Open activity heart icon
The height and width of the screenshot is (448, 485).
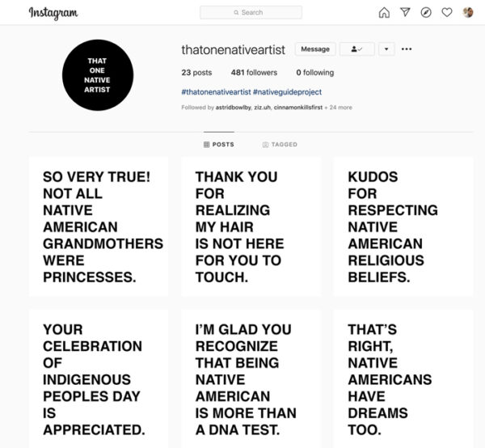tap(447, 12)
